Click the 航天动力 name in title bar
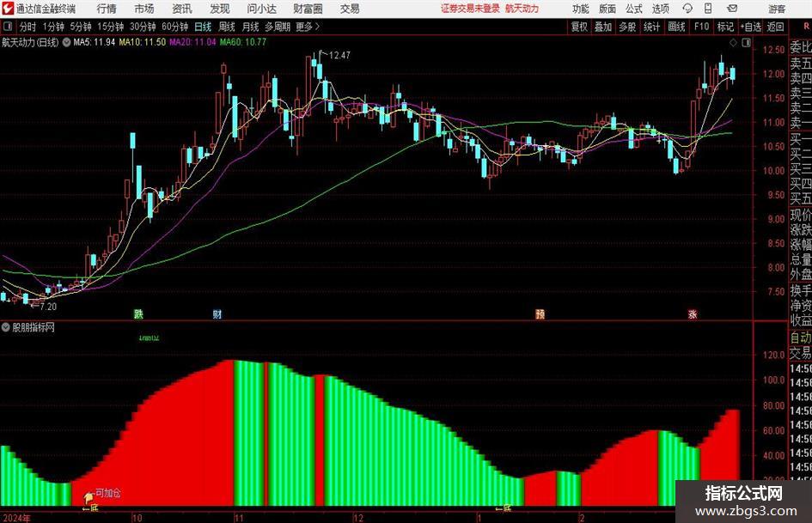812x523 pixels. (x=522, y=9)
